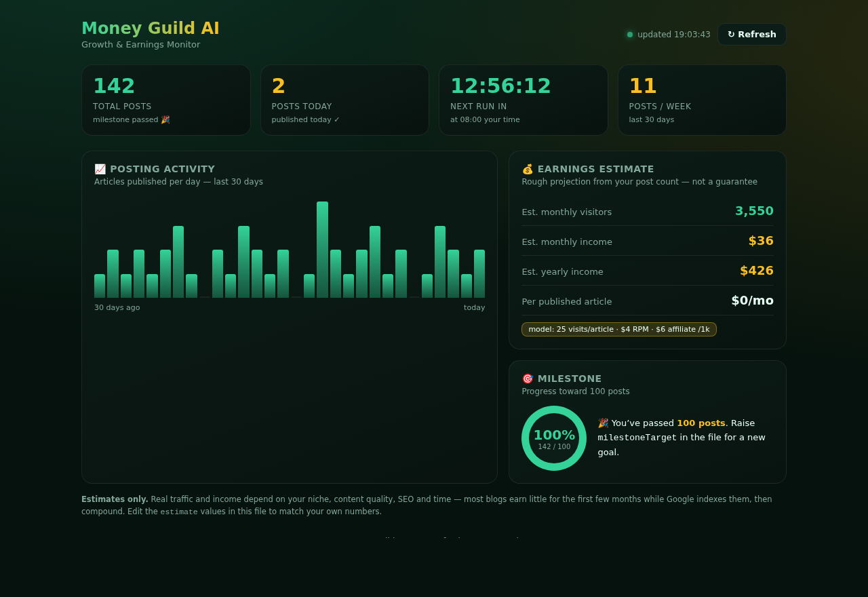
Task: Click the 2 posts today figure
Action: pos(279,86)
